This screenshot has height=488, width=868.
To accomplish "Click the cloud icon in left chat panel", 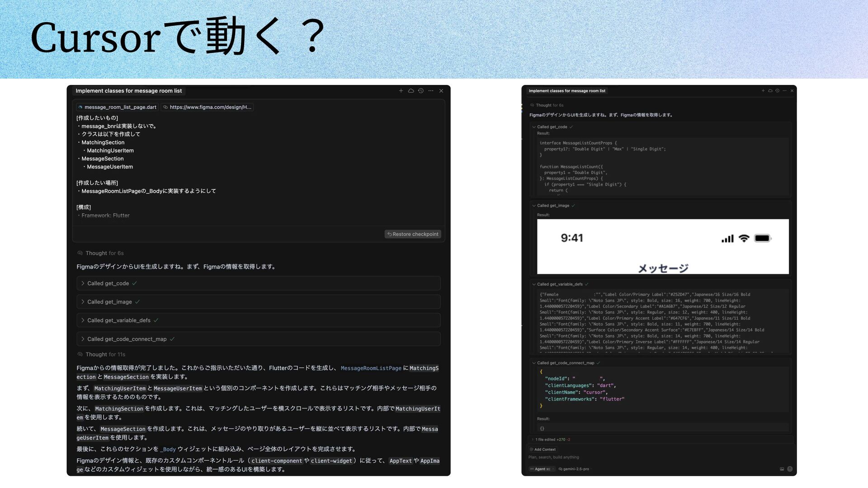I will [x=411, y=91].
